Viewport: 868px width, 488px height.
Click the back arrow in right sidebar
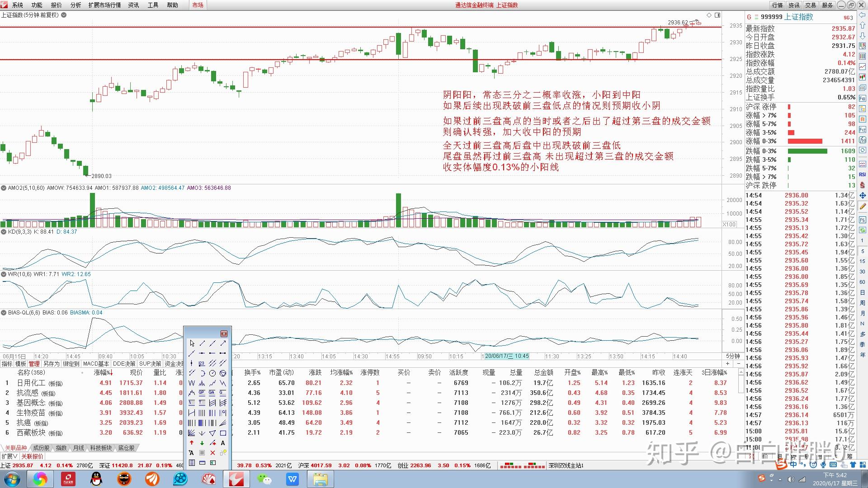point(863,16)
